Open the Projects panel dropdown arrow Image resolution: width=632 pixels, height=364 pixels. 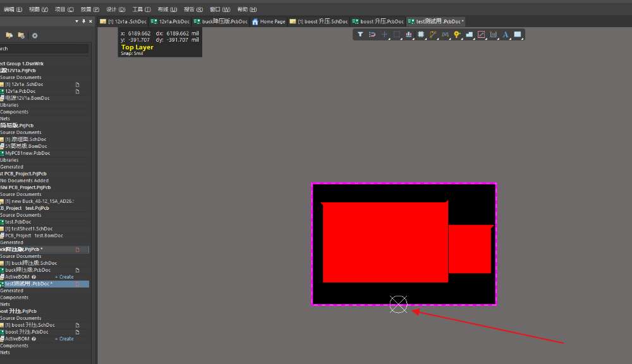tap(76, 21)
